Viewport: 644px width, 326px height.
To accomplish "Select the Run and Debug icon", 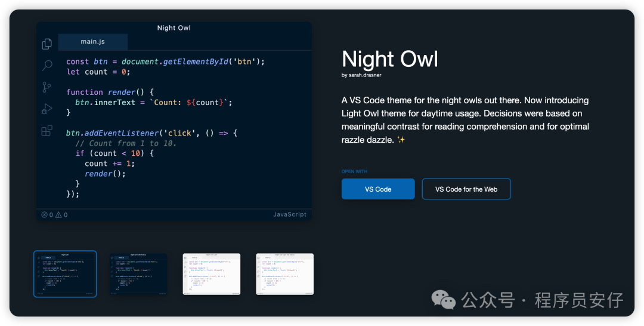I will [x=47, y=109].
